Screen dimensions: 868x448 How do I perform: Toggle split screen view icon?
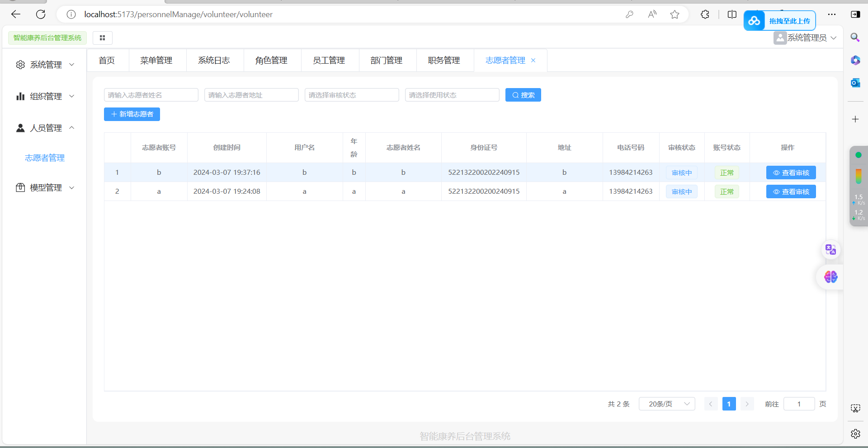pos(732,14)
